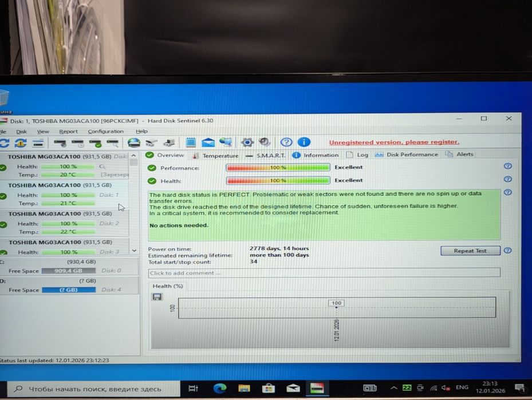This screenshot has width=532, height=400.
Task: Open Microsoft Edge from the taskbar
Action: [x=219, y=388]
